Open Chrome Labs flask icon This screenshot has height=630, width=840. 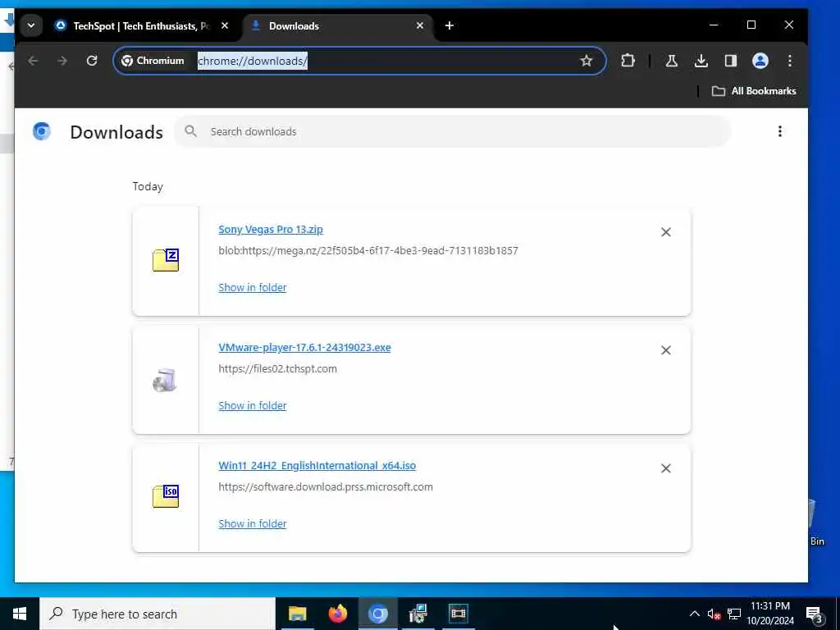click(x=671, y=61)
